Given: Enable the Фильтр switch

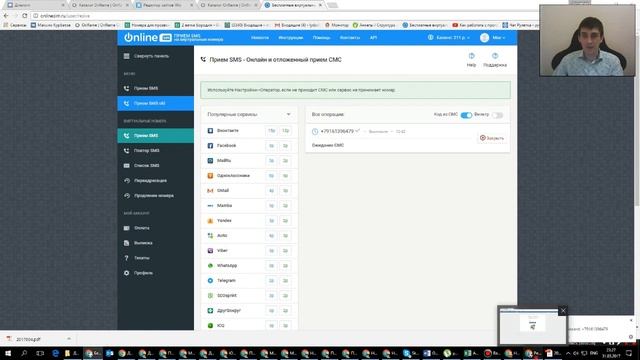Looking at the screenshot, I should (497, 115).
